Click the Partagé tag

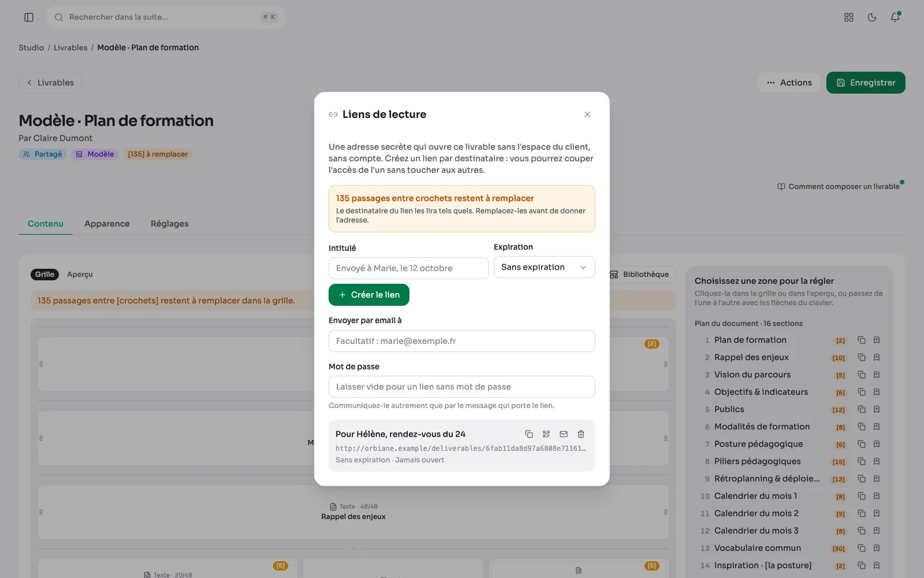point(43,154)
